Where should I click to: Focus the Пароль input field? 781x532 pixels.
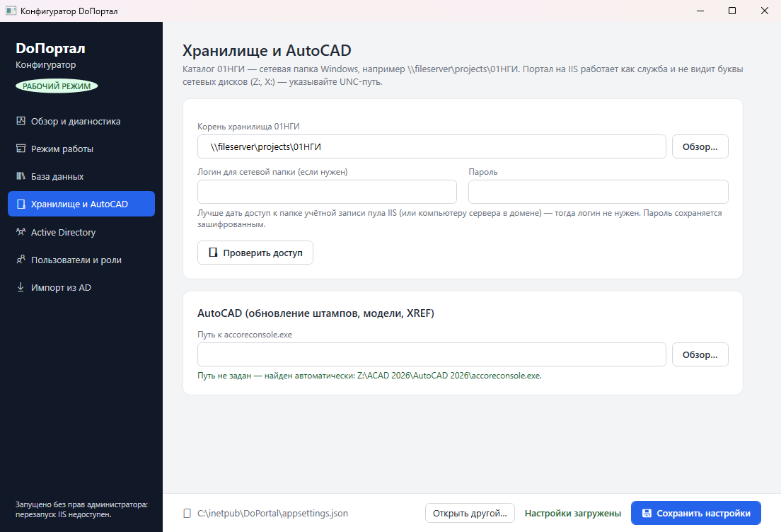click(x=598, y=192)
